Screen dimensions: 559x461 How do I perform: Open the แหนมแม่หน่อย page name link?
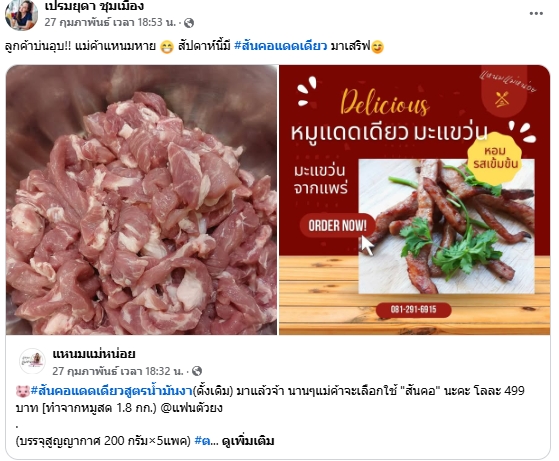(x=94, y=354)
